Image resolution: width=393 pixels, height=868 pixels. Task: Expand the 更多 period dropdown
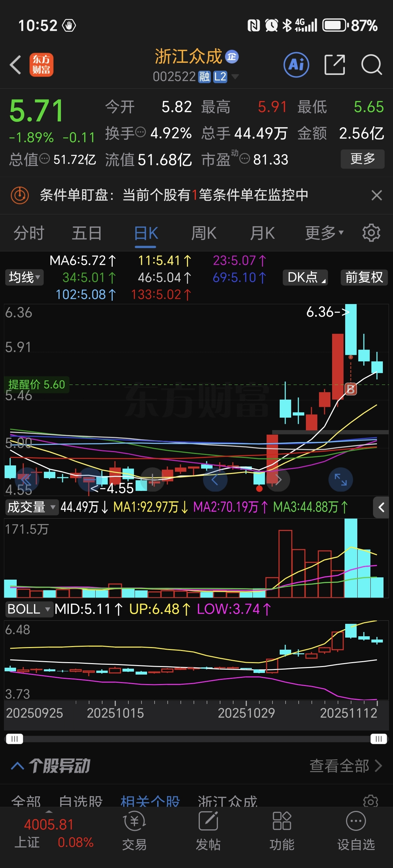click(x=324, y=233)
